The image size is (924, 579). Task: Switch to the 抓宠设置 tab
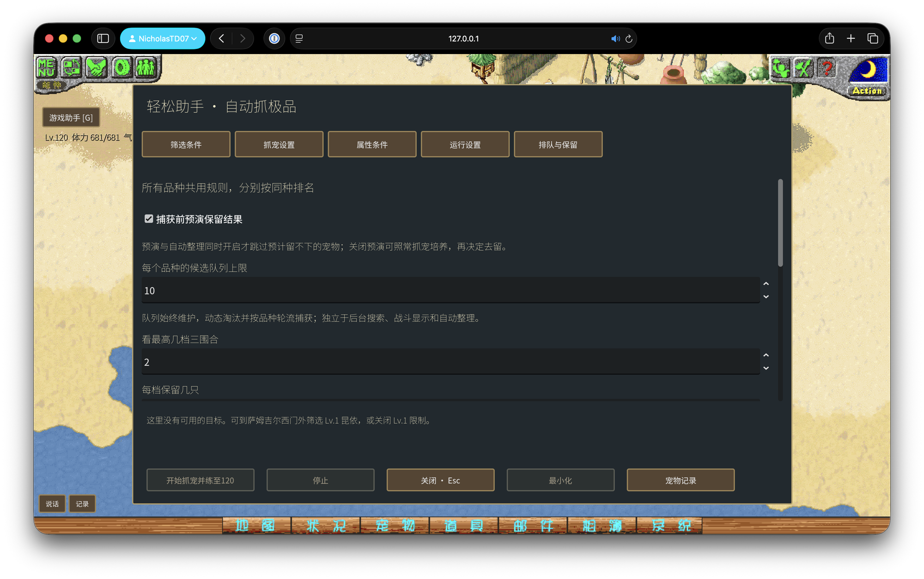pos(279,144)
